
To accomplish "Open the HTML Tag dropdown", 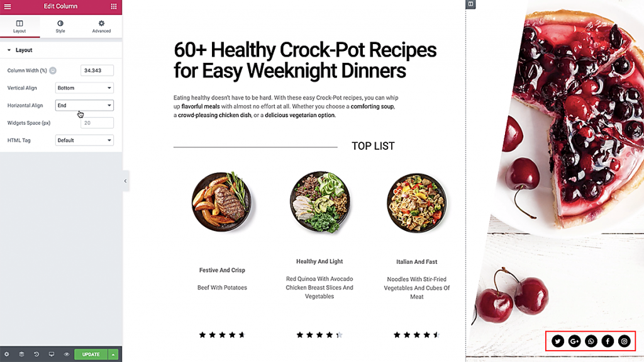I will pos(84,140).
